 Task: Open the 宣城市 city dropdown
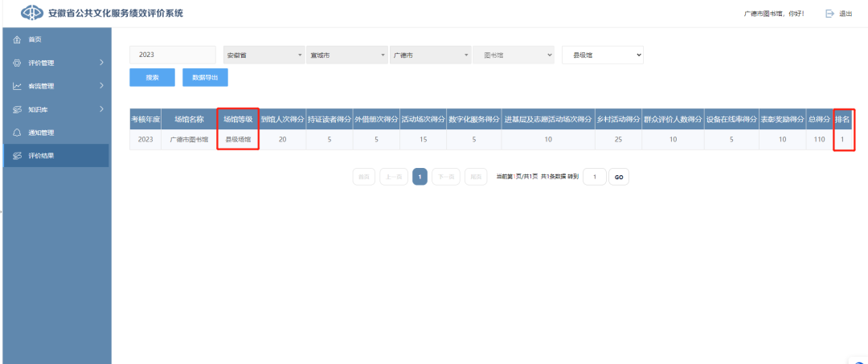pyautogui.click(x=347, y=55)
